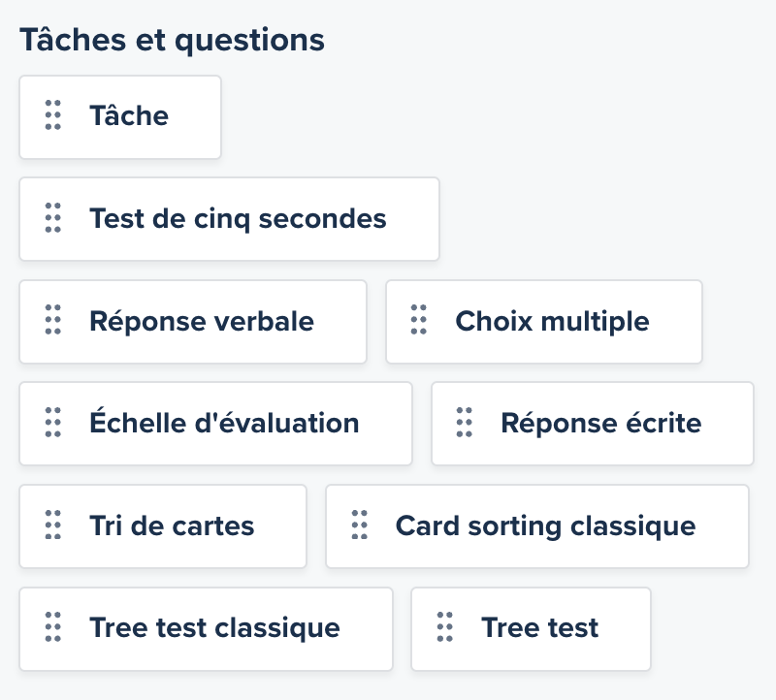Viewport: 776px width, 700px height.
Task: Click the drag handle on Card sorting classique
Action: tap(360, 525)
